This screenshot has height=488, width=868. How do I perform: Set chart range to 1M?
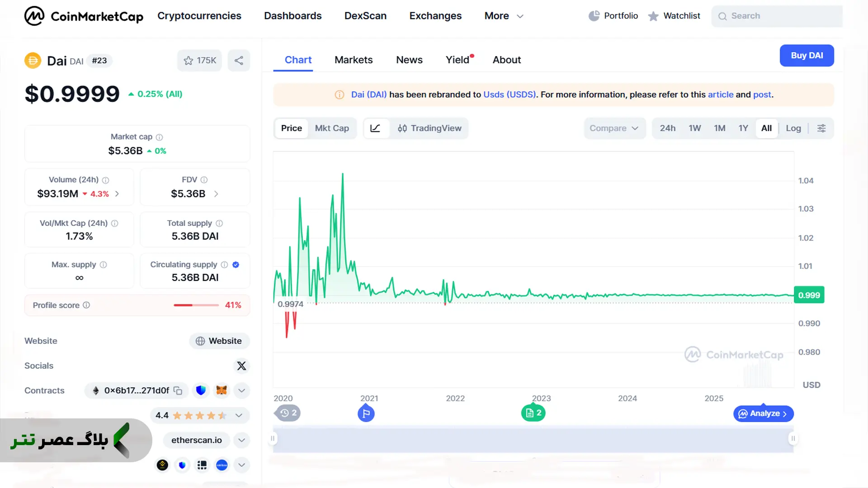(x=720, y=128)
